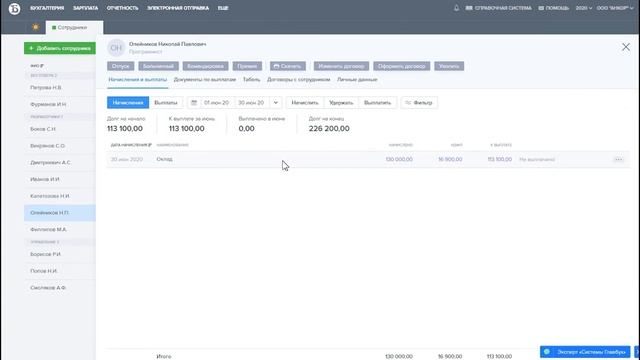Viewport: 640px width, 360px height.
Task: Open three-dots menu on Оклад row
Action: [618, 160]
